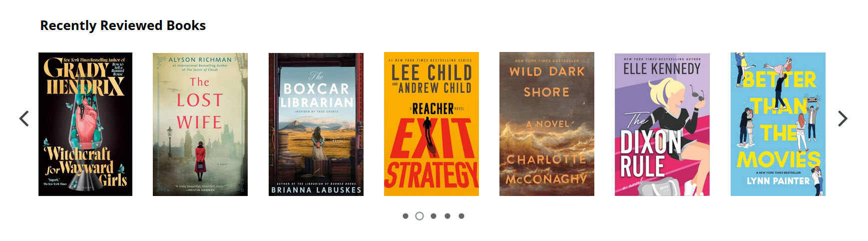This screenshot has width=868, height=241.
Task: Click Brianna Labuskes name on cover
Action: click(316, 190)
